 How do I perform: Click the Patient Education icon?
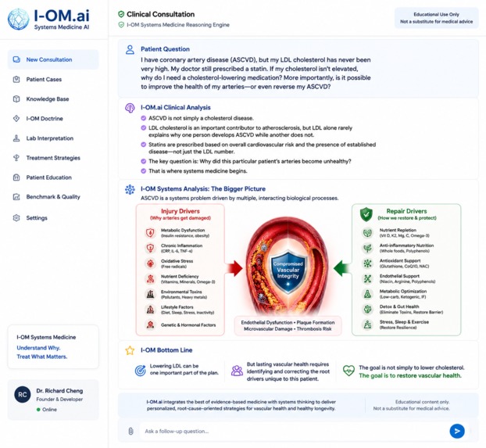16,177
